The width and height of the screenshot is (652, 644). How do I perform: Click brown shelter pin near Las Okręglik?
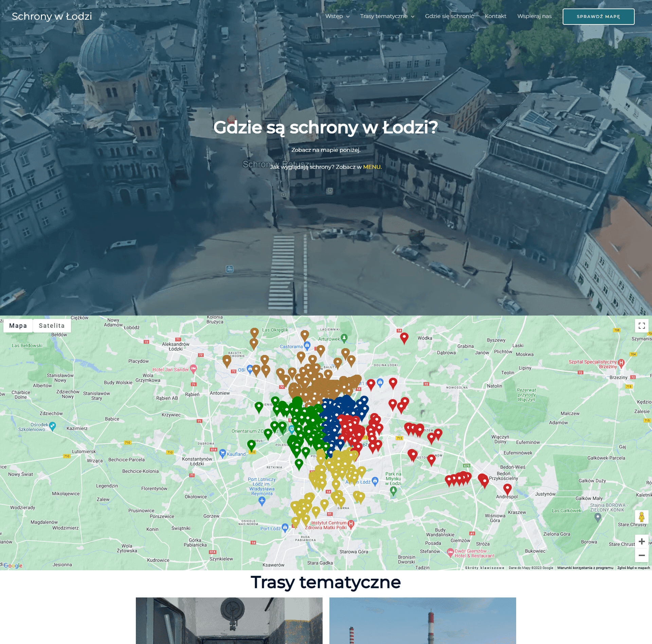254,333
